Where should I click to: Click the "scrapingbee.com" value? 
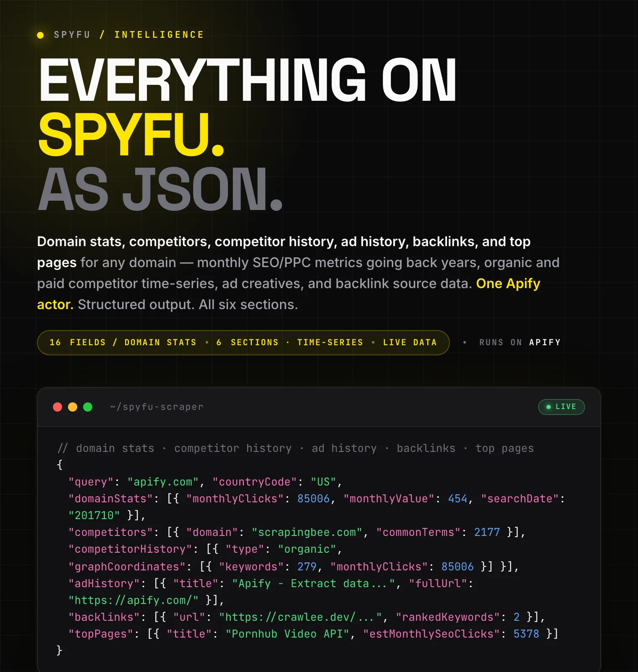coord(307,532)
